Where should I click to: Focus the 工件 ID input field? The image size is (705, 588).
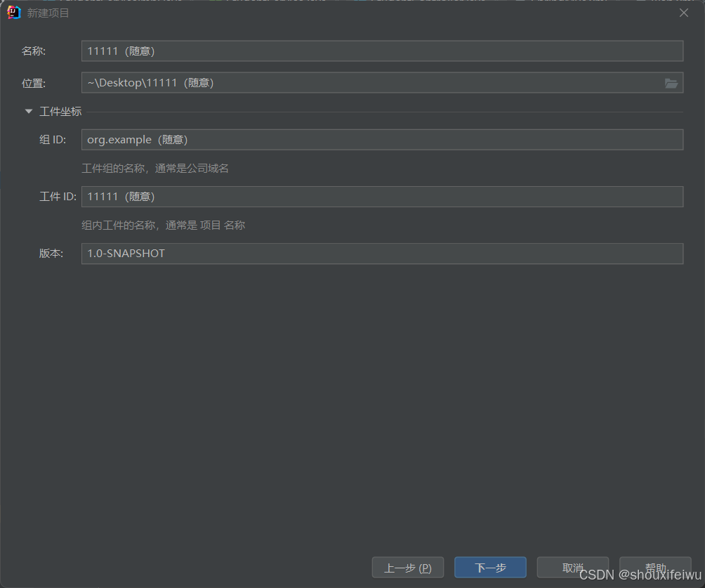382,197
